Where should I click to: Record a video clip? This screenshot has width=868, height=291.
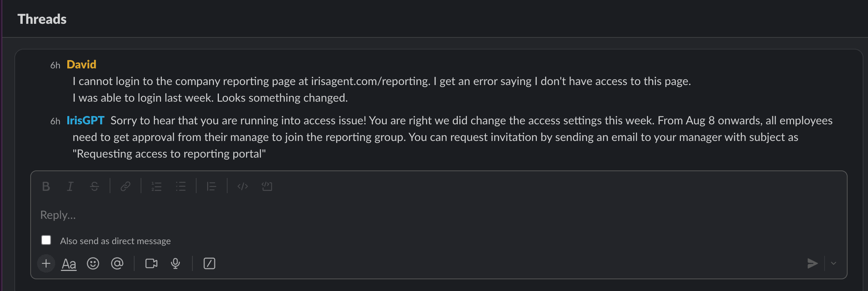tap(151, 263)
